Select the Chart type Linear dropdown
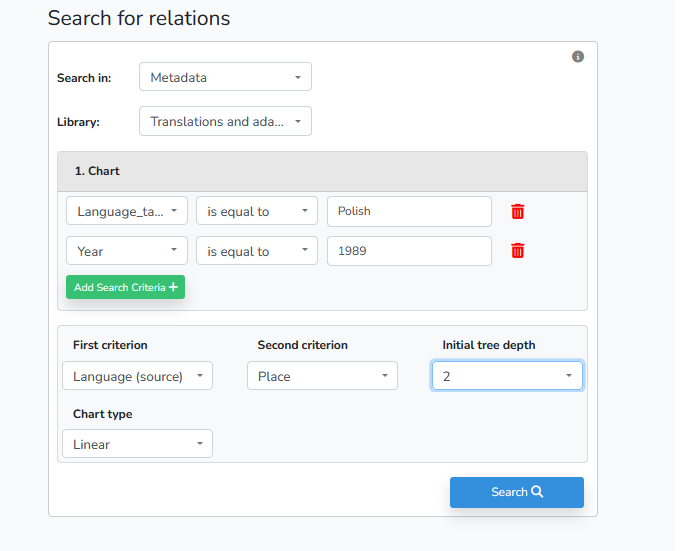Screen dimensions: 682x551 pos(137,444)
